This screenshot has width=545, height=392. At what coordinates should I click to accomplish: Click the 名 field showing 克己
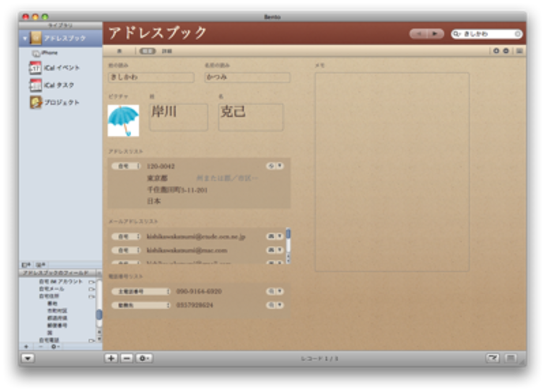pyautogui.click(x=251, y=117)
